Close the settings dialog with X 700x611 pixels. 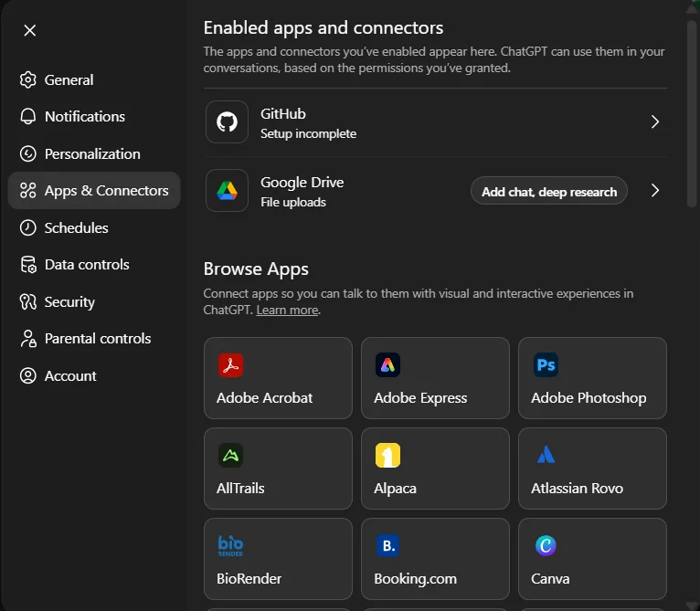[30, 30]
